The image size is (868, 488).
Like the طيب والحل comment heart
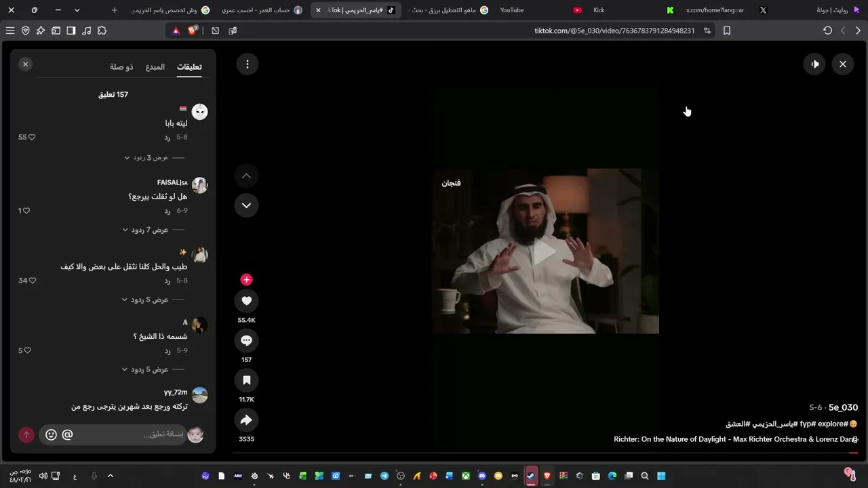coord(32,281)
